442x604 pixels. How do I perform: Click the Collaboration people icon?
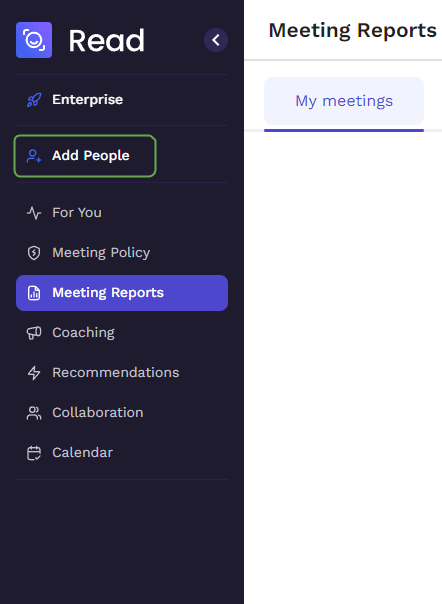pyautogui.click(x=34, y=413)
